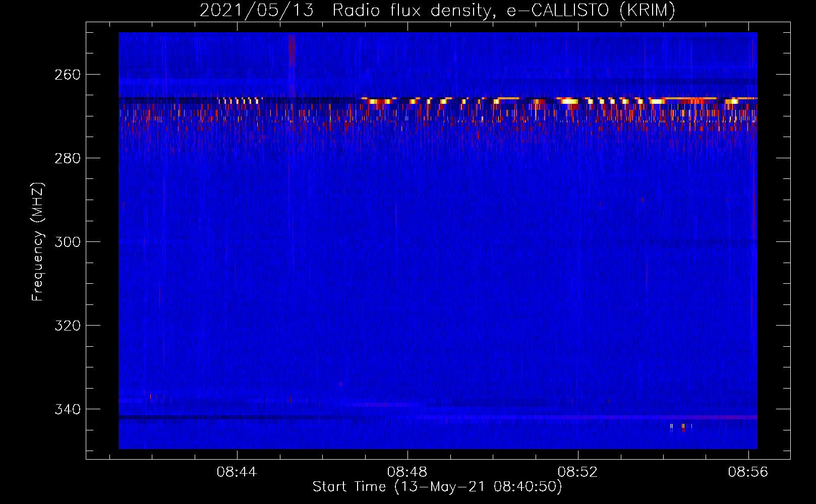Click the 260 frequency tick label

pos(67,75)
